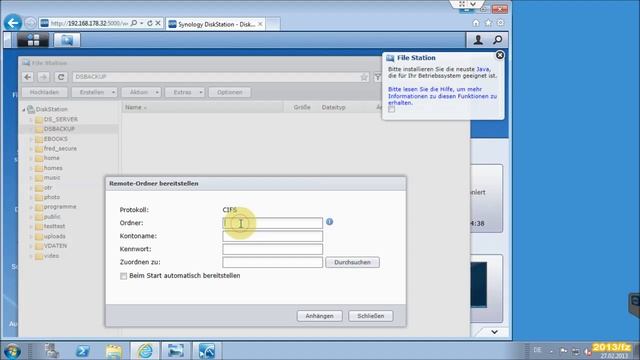Tick the checkbox in File Station notification
This screenshot has width=640, height=360.
(392, 109)
